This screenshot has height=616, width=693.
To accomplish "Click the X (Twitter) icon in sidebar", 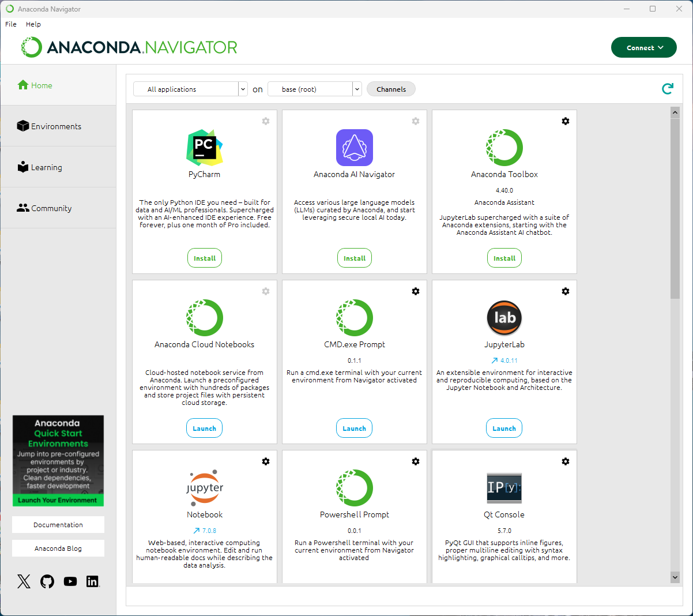I will click(x=24, y=581).
